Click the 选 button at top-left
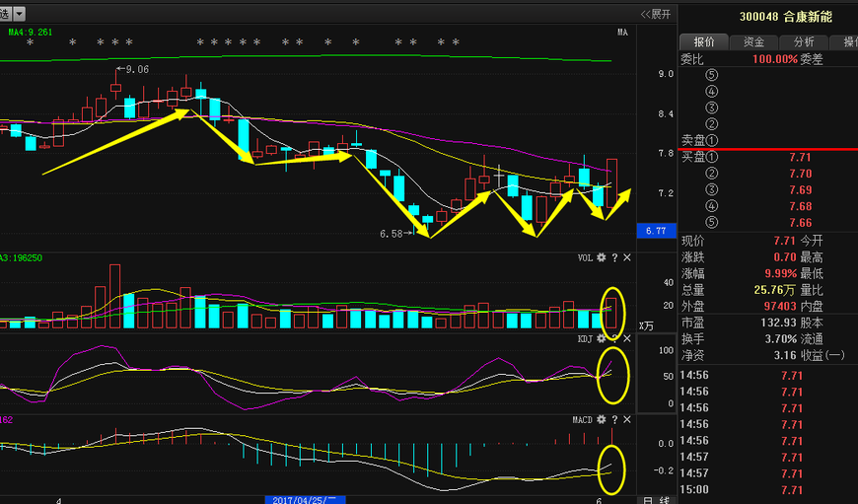This screenshot has height=504, width=858. pos(6,13)
